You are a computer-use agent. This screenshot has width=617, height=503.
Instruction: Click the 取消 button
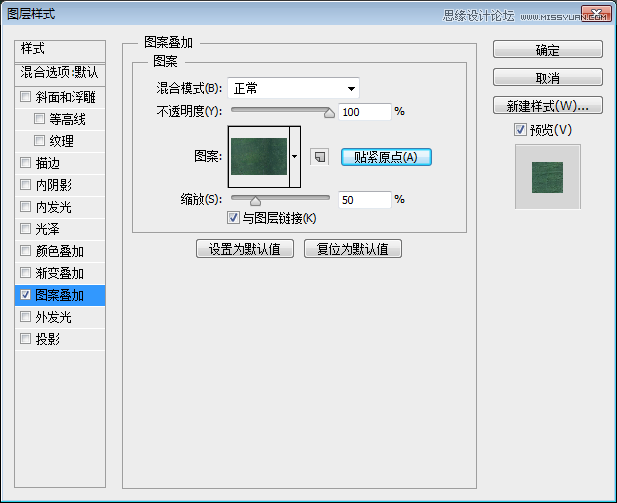(x=548, y=78)
